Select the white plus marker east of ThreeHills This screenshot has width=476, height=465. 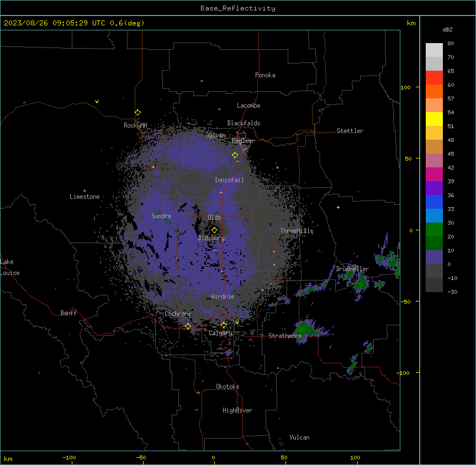[x=338, y=207]
